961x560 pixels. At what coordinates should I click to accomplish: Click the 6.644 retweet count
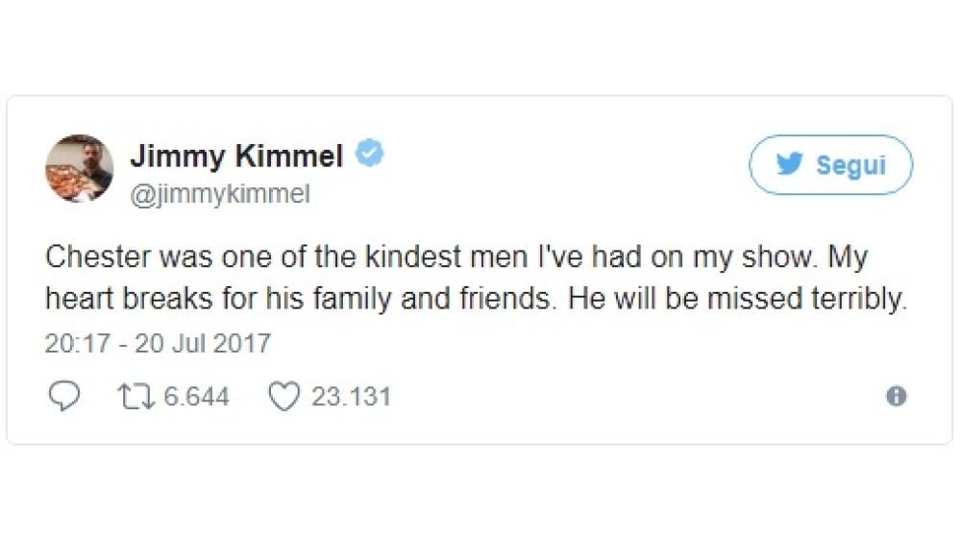[x=196, y=397]
